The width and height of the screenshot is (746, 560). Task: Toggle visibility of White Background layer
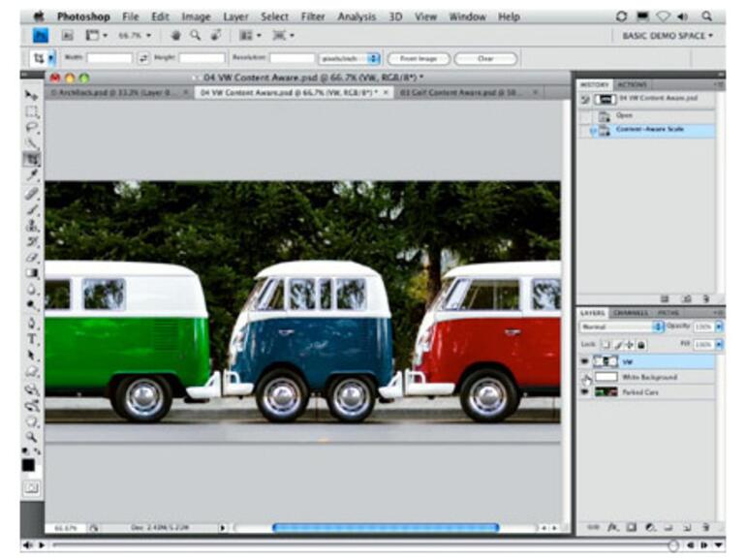(x=584, y=377)
